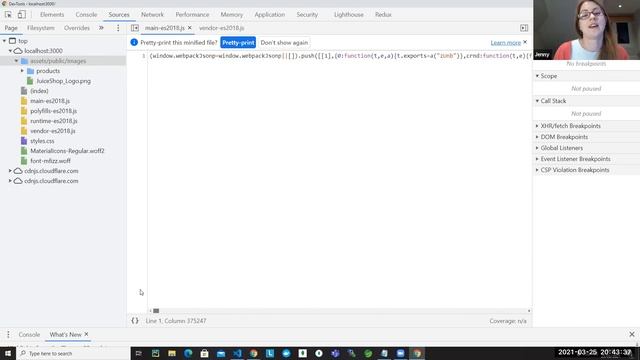Collapse the localhost:3000 tree node
640x360 pixels.
click(10, 51)
